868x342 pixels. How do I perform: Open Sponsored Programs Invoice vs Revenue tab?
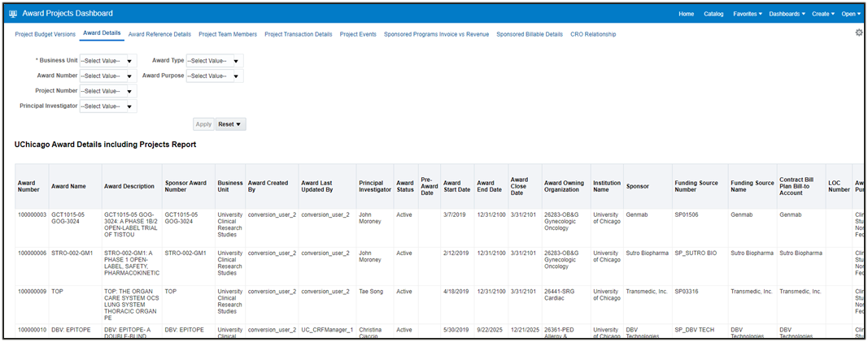(x=436, y=34)
